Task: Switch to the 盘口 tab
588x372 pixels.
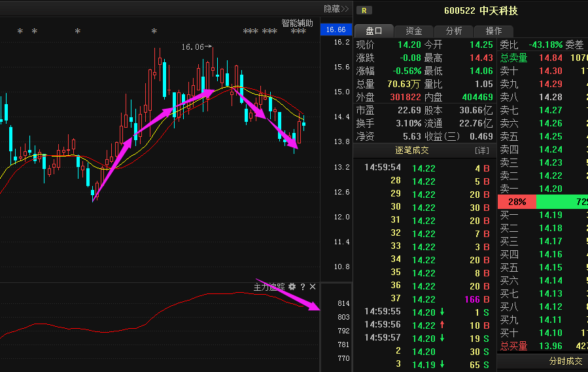Action: [374, 31]
